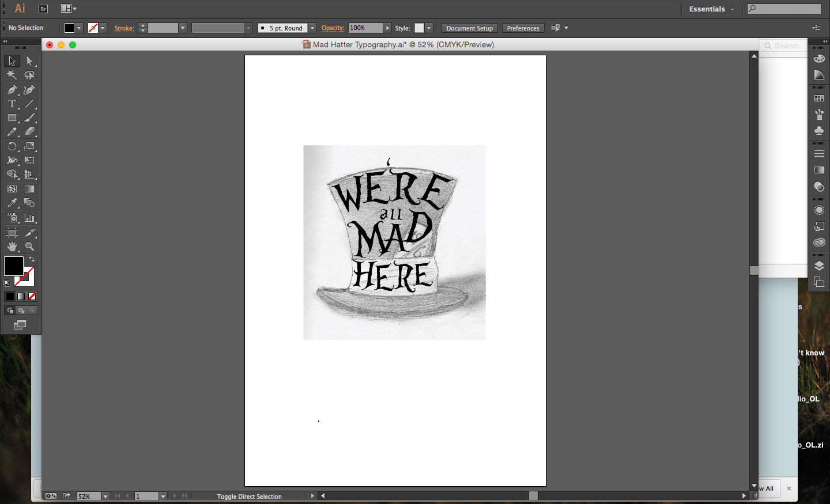This screenshot has height=504, width=830.
Task: Set paint mode to solid Color
Action: (x=10, y=296)
